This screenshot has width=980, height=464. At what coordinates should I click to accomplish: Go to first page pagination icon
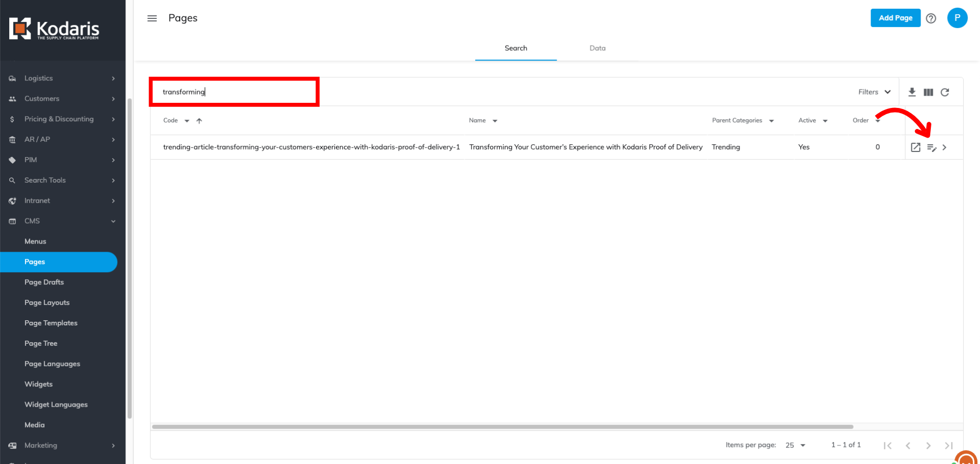[887, 446]
